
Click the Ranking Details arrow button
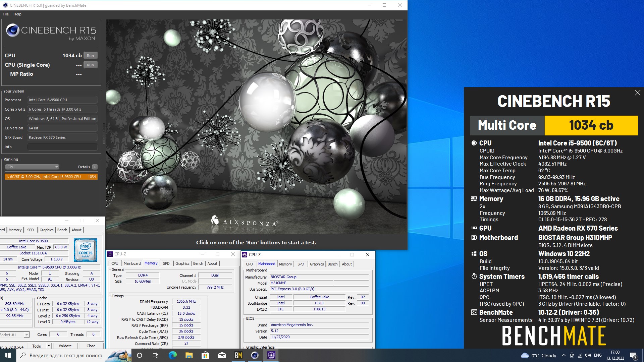click(x=95, y=167)
